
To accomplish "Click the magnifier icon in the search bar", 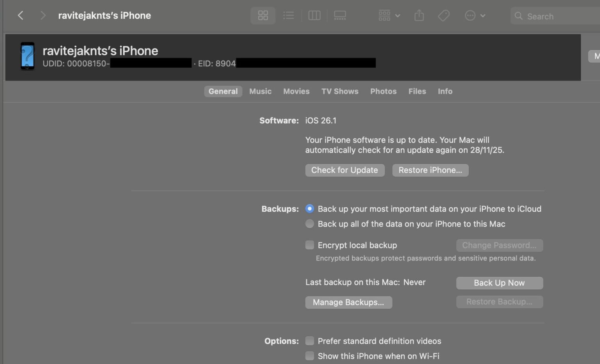I will click(x=518, y=16).
